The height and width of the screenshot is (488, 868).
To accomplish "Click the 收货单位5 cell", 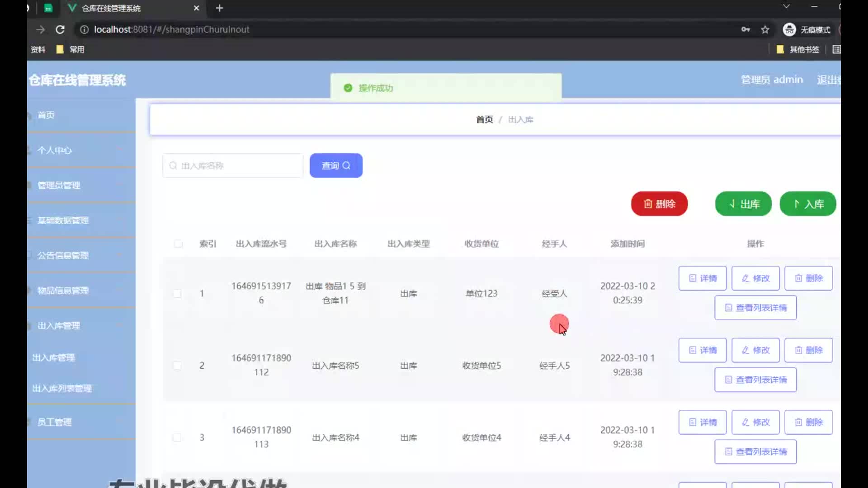I will click(481, 366).
